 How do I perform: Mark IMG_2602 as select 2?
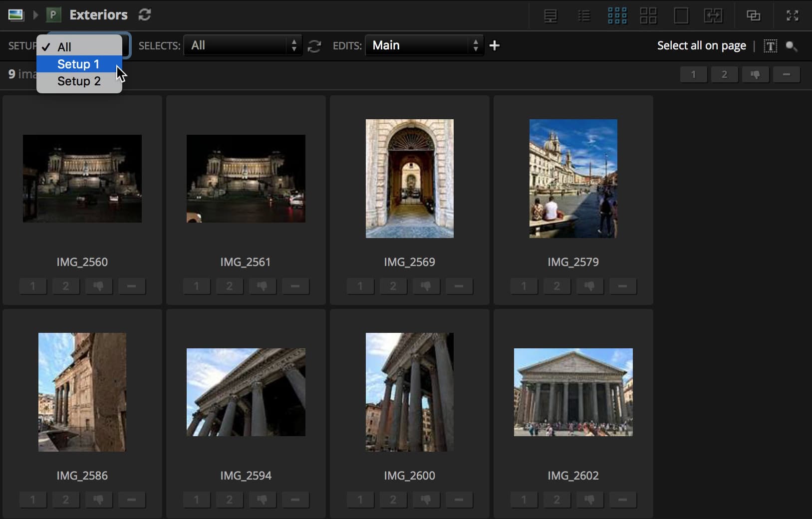(x=556, y=500)
